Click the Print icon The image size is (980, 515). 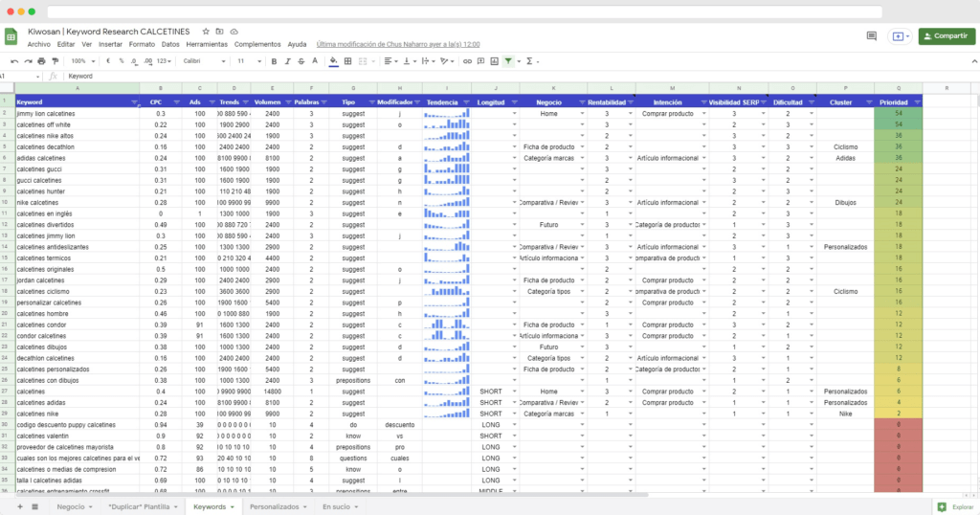coord(41,61)
